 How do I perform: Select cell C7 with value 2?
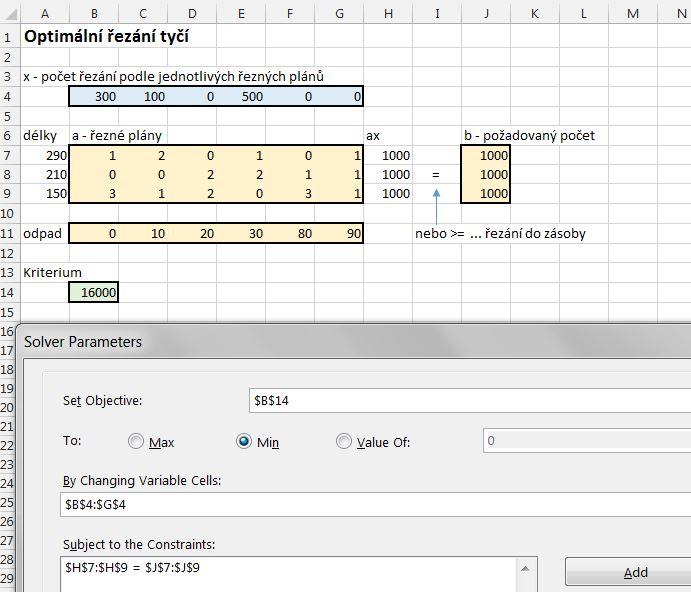pos(143,155)
